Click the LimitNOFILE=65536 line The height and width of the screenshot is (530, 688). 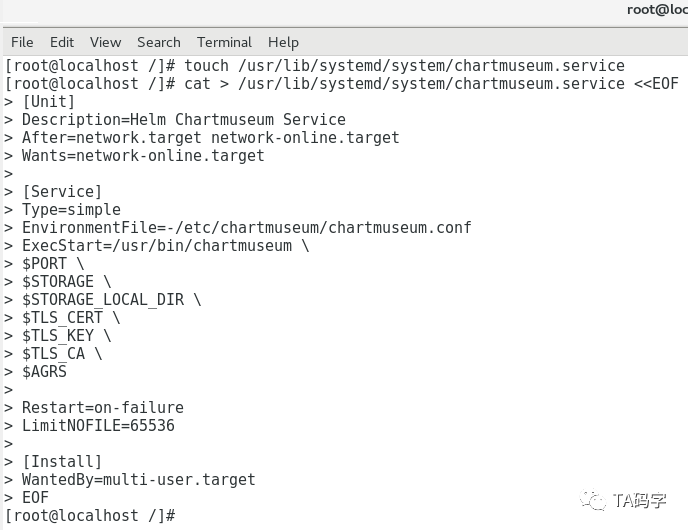click(98, 426)
